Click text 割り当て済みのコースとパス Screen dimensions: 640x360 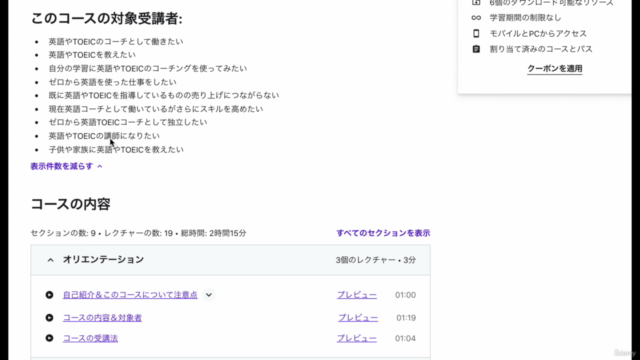coord(541,49)
